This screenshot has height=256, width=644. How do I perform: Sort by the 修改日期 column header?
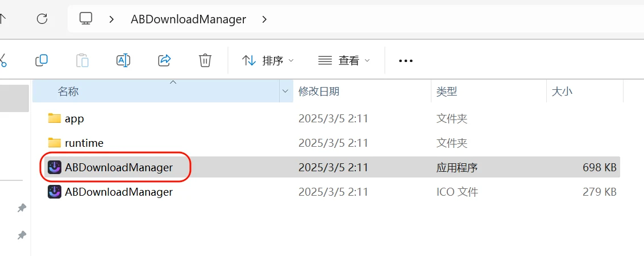(x=319, y=91)
